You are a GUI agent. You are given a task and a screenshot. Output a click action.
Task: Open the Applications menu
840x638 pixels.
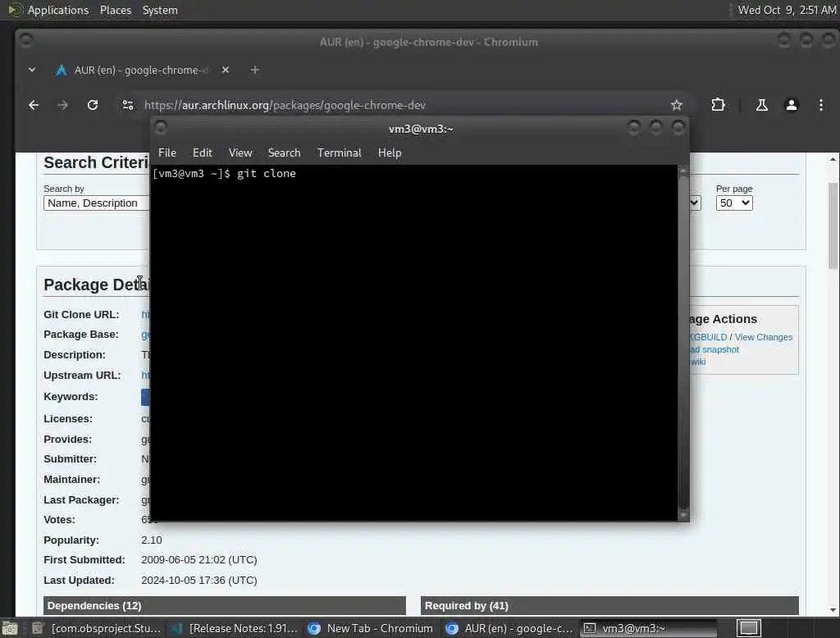[x=58, y=10]
